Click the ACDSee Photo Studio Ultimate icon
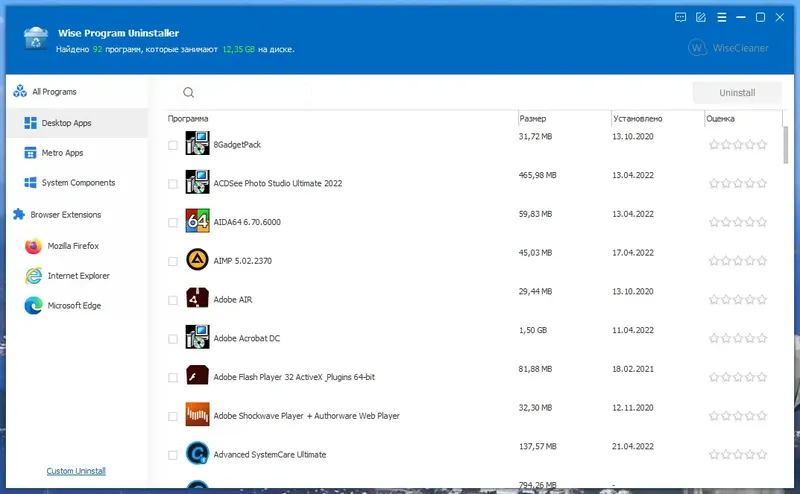This screenshot has height=494, width=800. click(197, 182)
